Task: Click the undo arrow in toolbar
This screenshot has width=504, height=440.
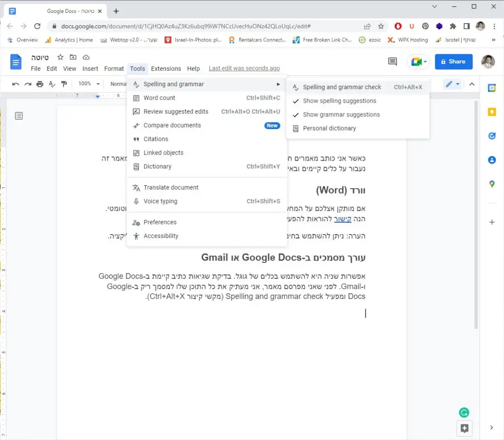Action: coord(15,84)
